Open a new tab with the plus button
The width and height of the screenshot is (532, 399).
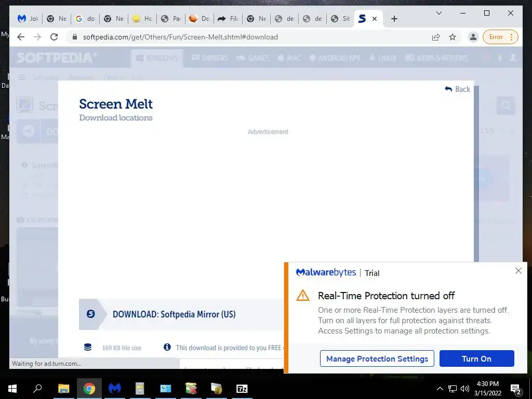click(x=394, y=19)
